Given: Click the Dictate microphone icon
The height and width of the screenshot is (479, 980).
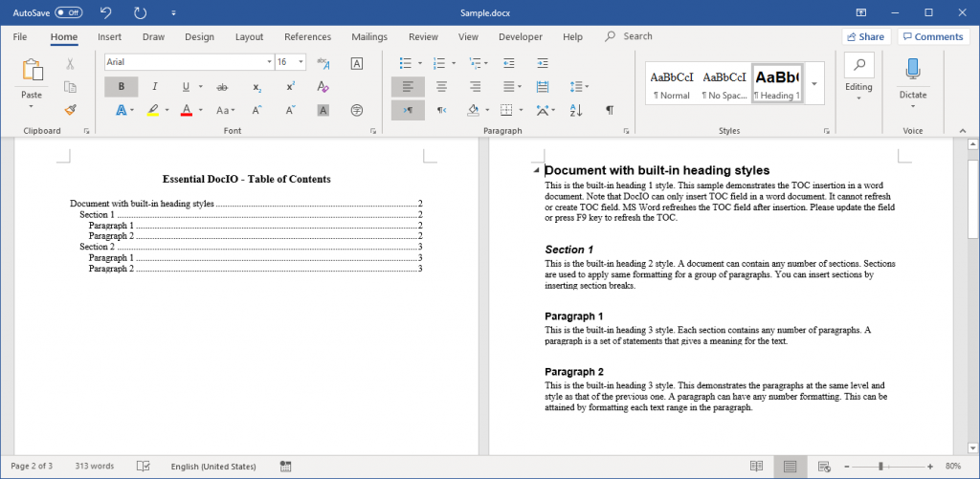Looking at the screenshot, I should click(x=912, y=69).
